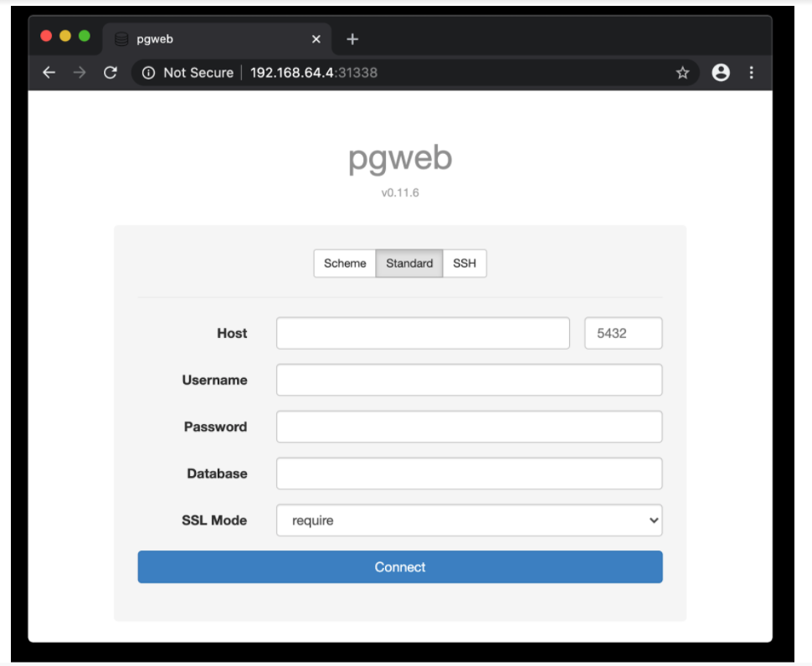Click the Not Secure label
The image size is (812, 666).
tap(198, 73)
